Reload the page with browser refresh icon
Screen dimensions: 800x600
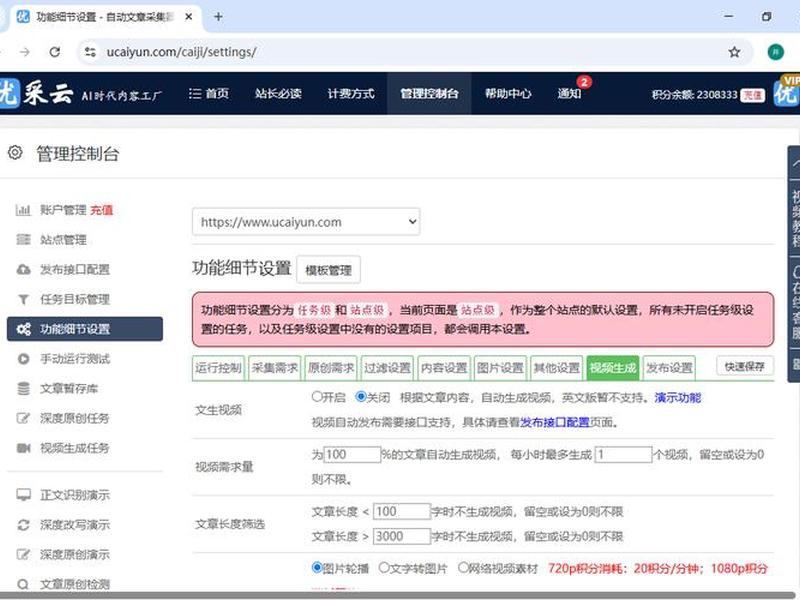pyautogui.click(x=55, y=52)
